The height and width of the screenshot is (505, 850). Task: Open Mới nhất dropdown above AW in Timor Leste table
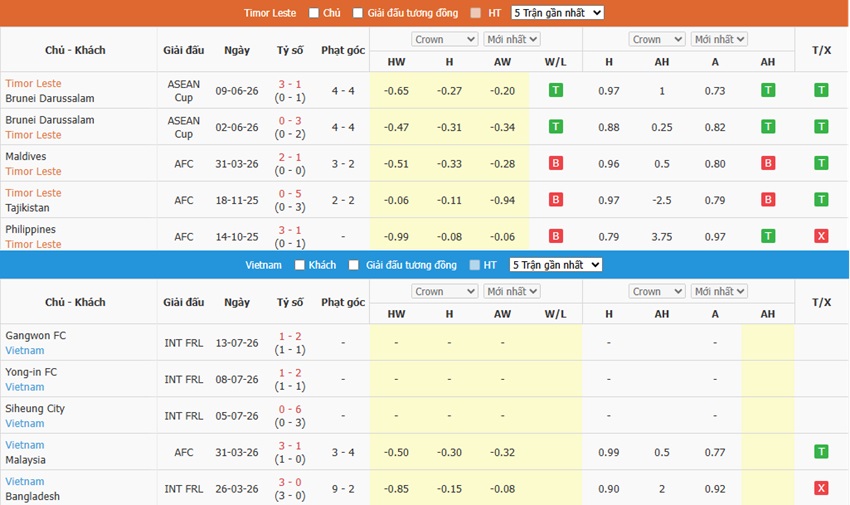(x=512, y=39)
